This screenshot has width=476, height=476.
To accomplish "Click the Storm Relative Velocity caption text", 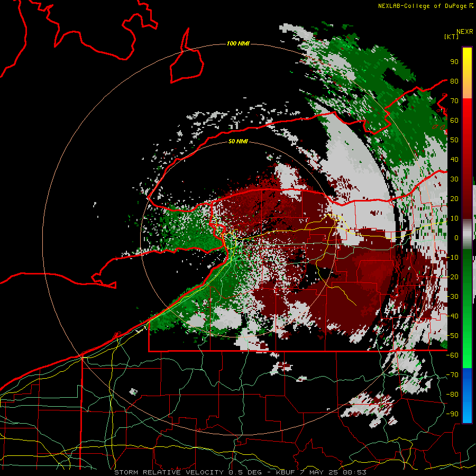I will [x=240, y=472].
